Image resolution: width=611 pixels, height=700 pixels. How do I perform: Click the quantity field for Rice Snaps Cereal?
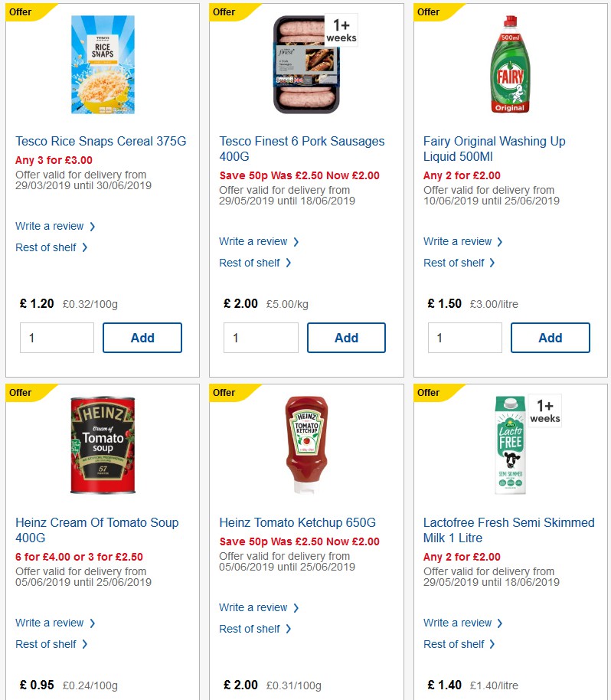(57, 338)
